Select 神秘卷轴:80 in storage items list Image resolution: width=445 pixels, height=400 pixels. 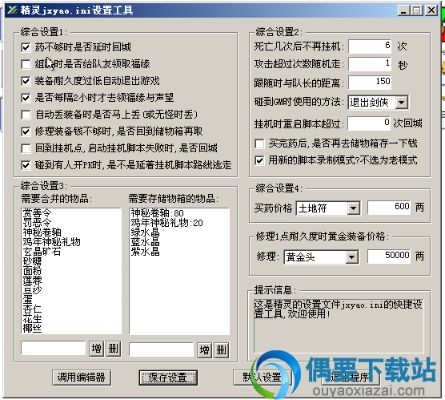[x=157, y=213]
